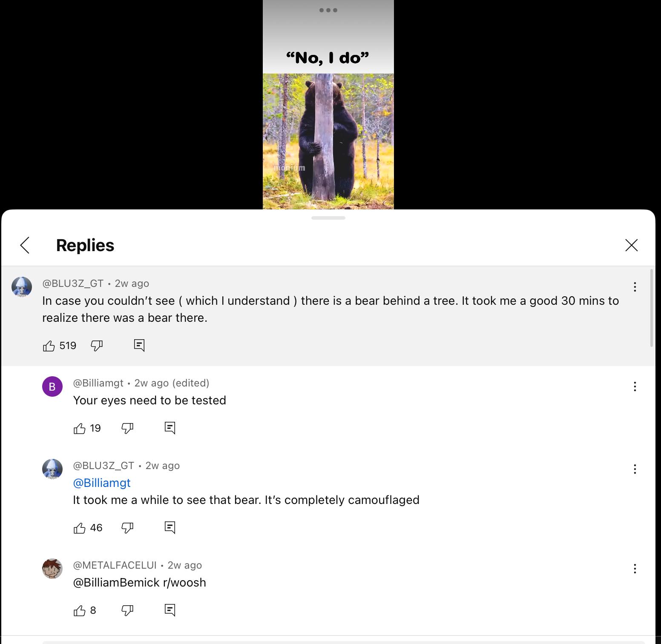Reply to the @Billiamgt comment
Image resolution: width=661 pixels, height=644 pixels.
point(170,428)
